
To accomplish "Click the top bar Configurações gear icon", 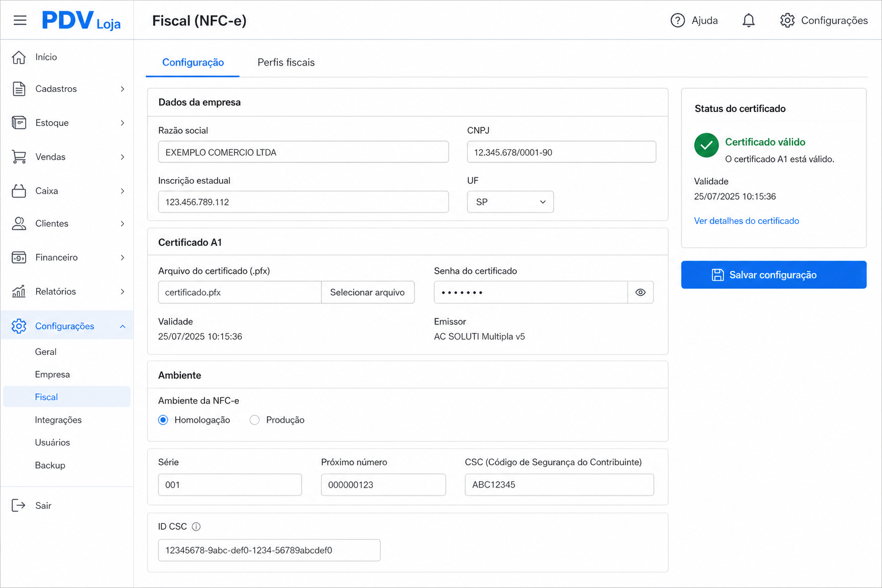I will point(787,21).
